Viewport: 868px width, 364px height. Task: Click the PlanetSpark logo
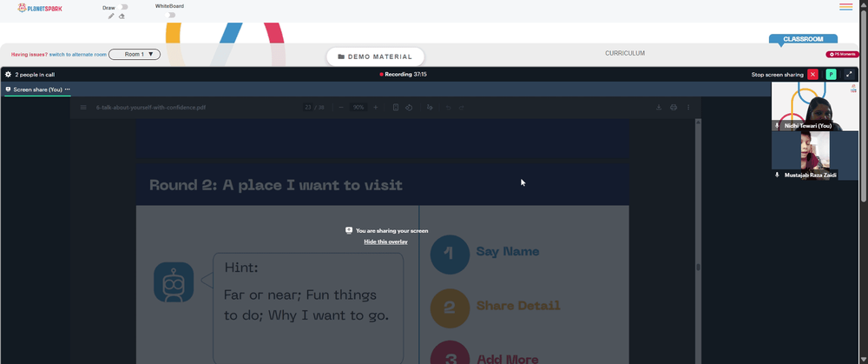pos(41,8)
